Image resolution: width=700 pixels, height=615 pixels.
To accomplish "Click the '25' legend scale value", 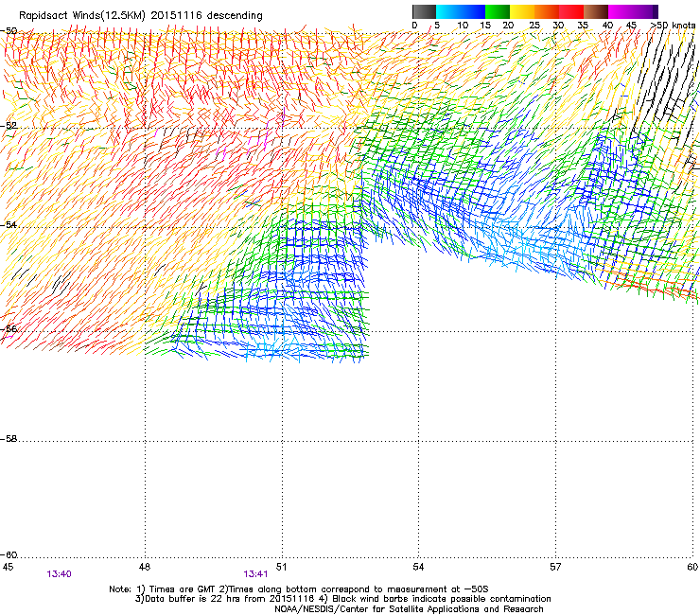I will 534,26.
